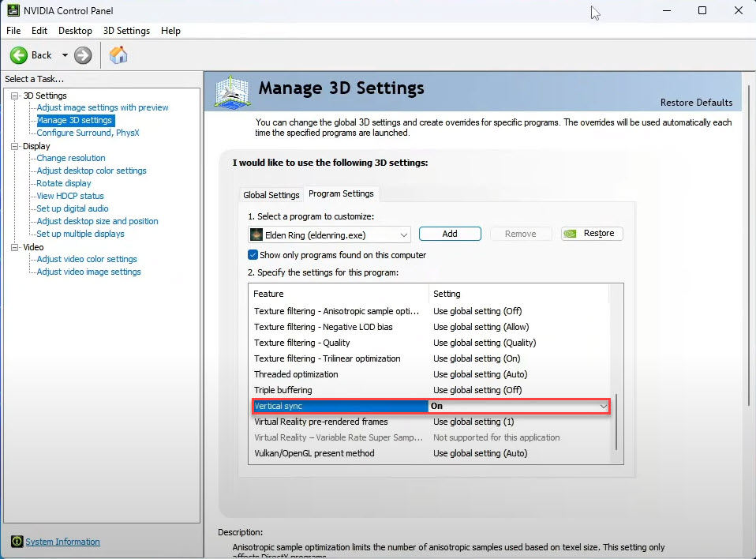This screenshot has height=559, width=756.
Task: Click the Forward arrow icon
Action: coord(83,55)
